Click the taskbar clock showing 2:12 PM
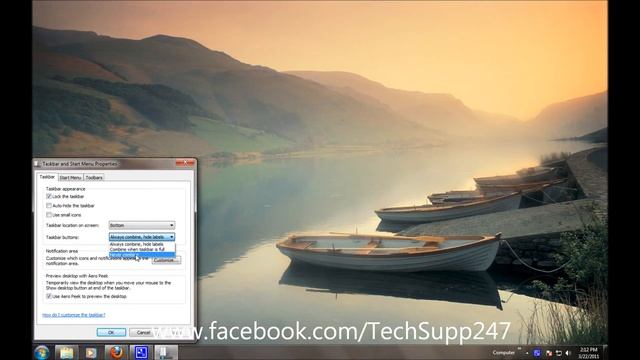This screenshot has width=640, height=360. (589, 353)
